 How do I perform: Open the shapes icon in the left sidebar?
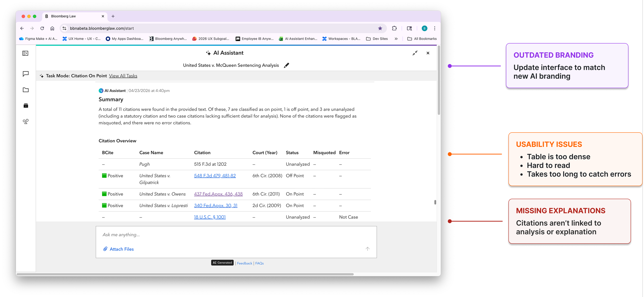coord(26,121)
